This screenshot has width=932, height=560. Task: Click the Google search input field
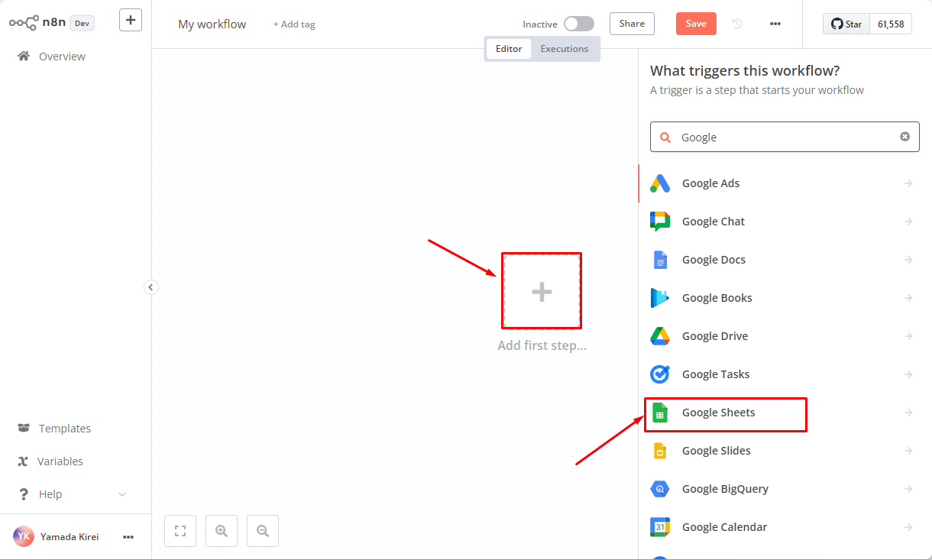coord(785,138)
